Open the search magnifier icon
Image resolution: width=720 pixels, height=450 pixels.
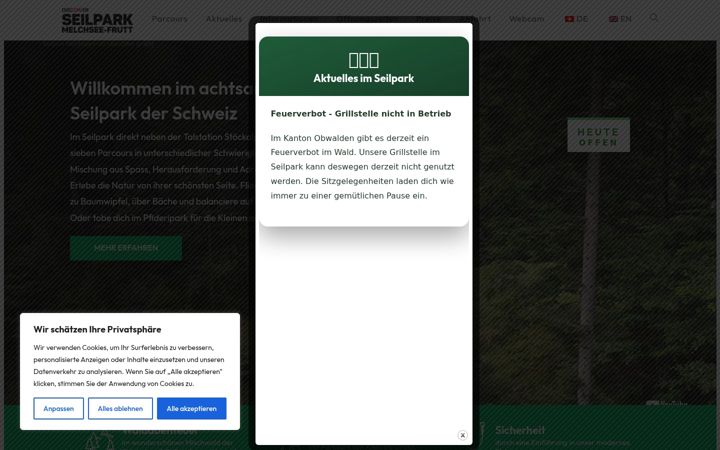[654, 18]
